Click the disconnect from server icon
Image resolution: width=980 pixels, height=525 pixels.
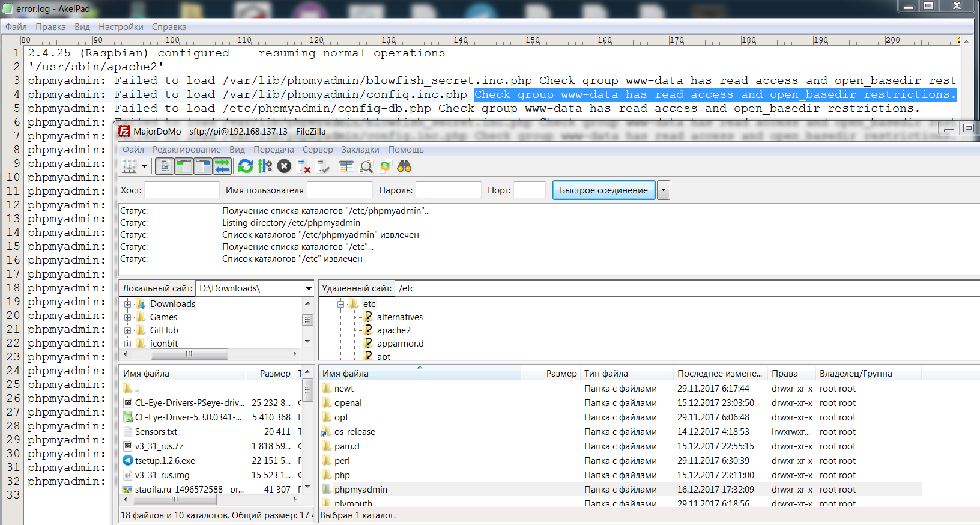(x=304, y=166)
